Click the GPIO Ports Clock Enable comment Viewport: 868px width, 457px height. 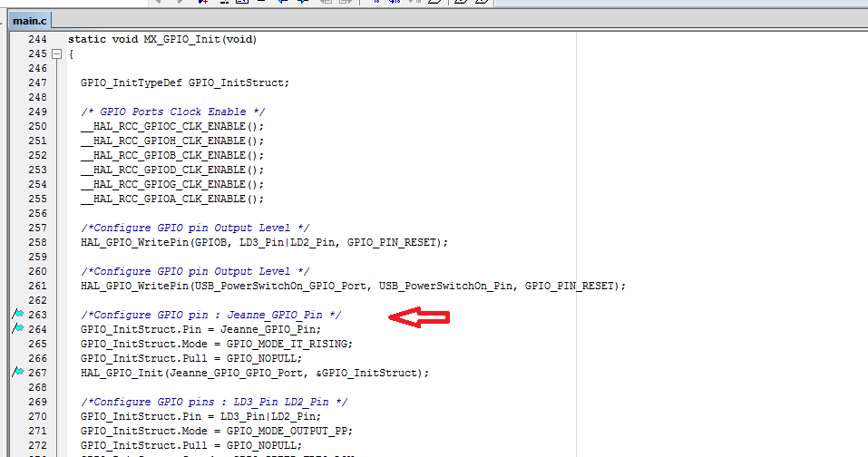tap(172, 112)
